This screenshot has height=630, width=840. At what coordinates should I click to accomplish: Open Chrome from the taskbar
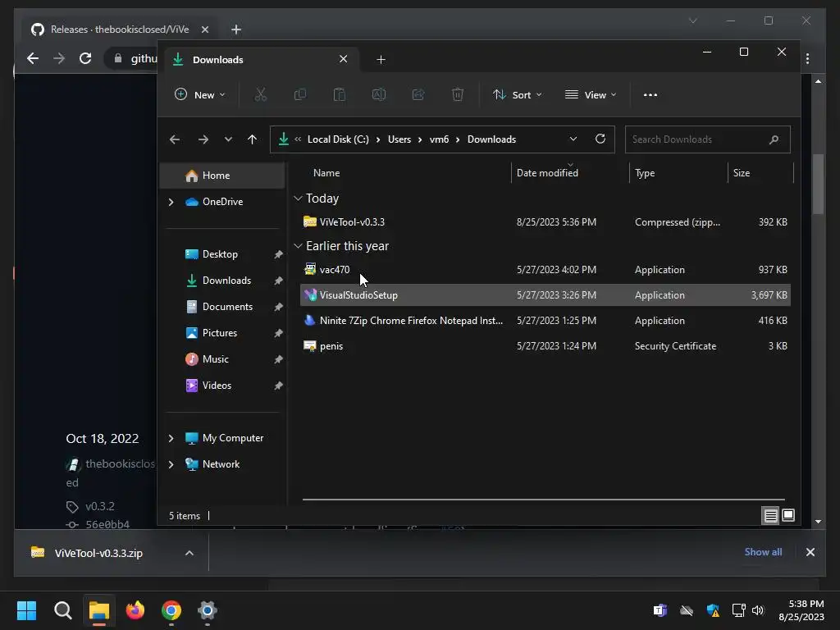pyautogui.click(x=171, y=610)
